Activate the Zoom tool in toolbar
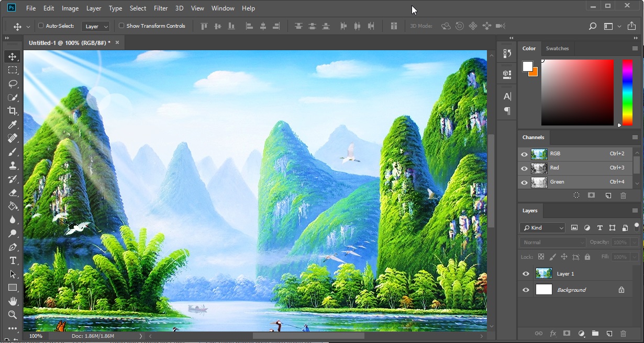This screenshot has width=644, height=343. [13, 315]
